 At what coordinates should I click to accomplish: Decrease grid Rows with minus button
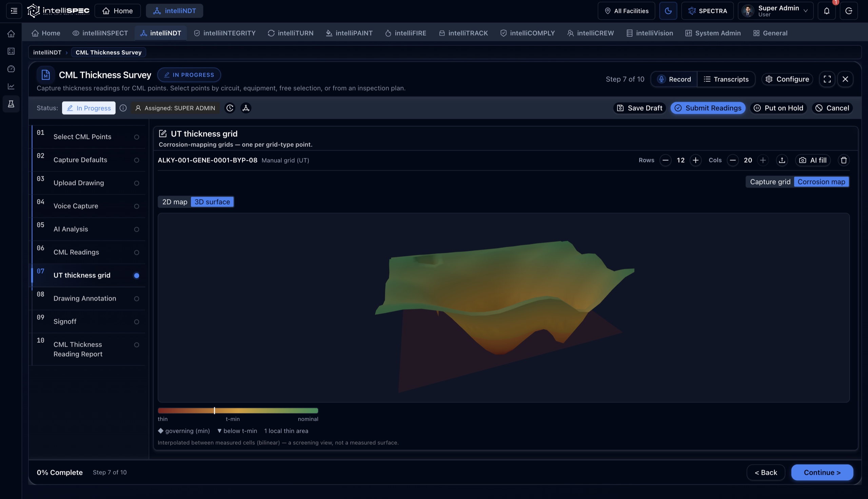pos(665,160)
